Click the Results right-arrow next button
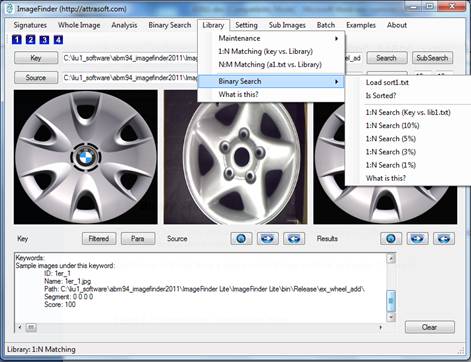The height and width of the screenshot is (362, 471). [418, 239]
